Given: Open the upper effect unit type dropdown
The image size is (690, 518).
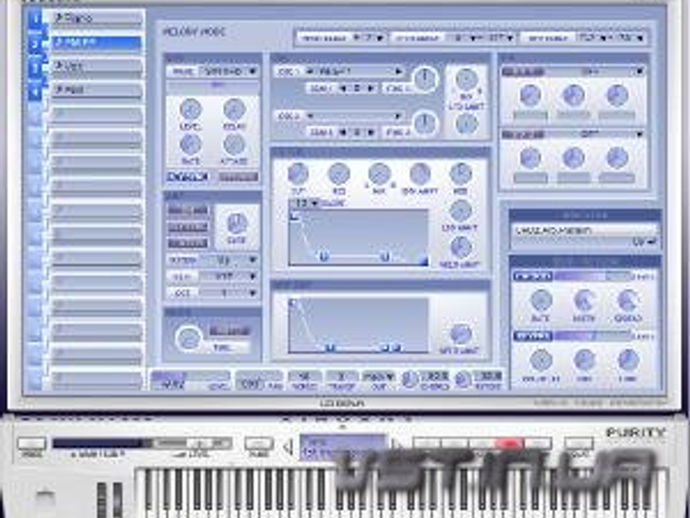Looking at the screenshot, I should (x=596, y=71).
